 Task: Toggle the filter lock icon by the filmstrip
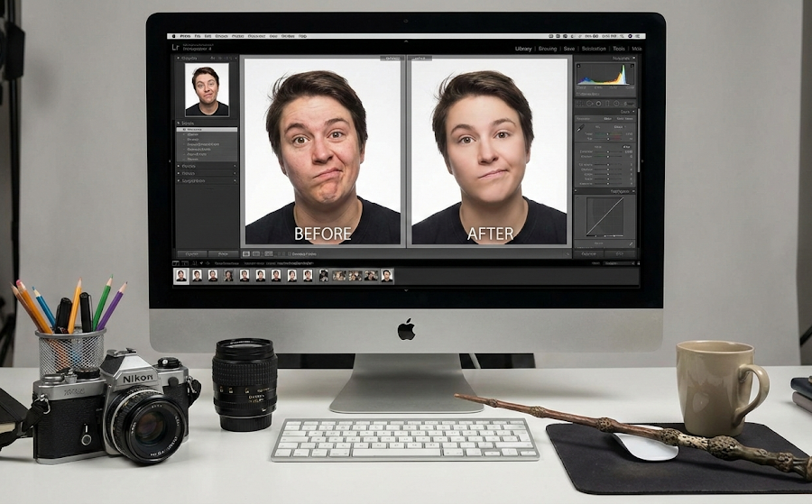click(639, 263)
